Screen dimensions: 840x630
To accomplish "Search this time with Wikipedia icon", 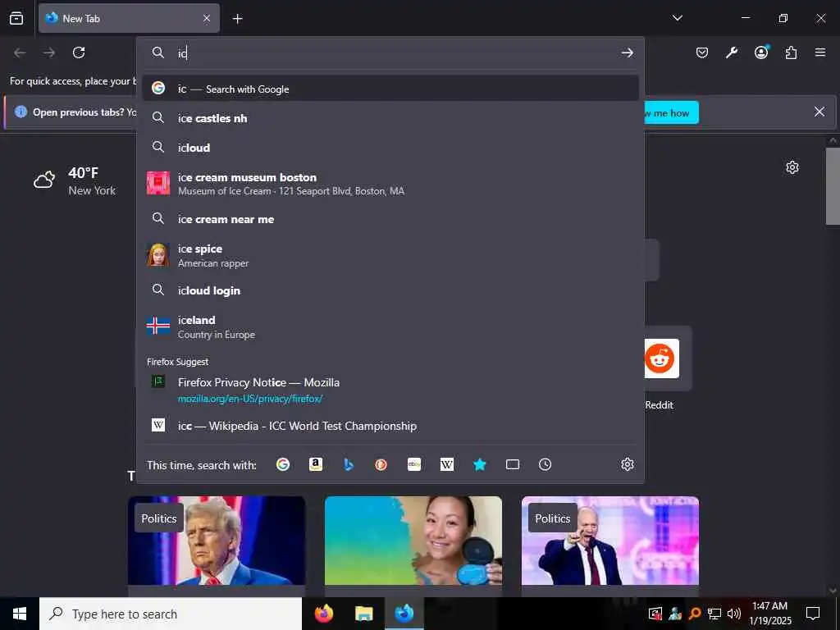I will pyautogui.click(x=447, y=464).
